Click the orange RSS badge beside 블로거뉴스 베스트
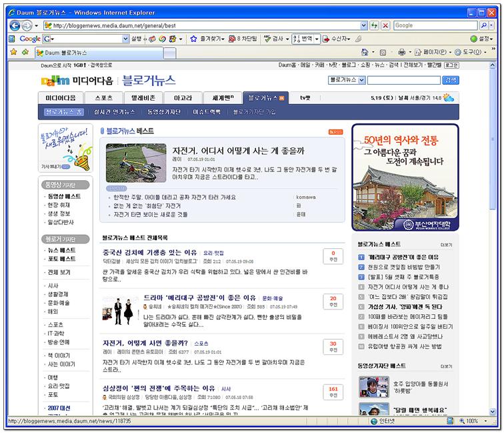This screenshot has height=433, width=504. (x=335, y=132)
